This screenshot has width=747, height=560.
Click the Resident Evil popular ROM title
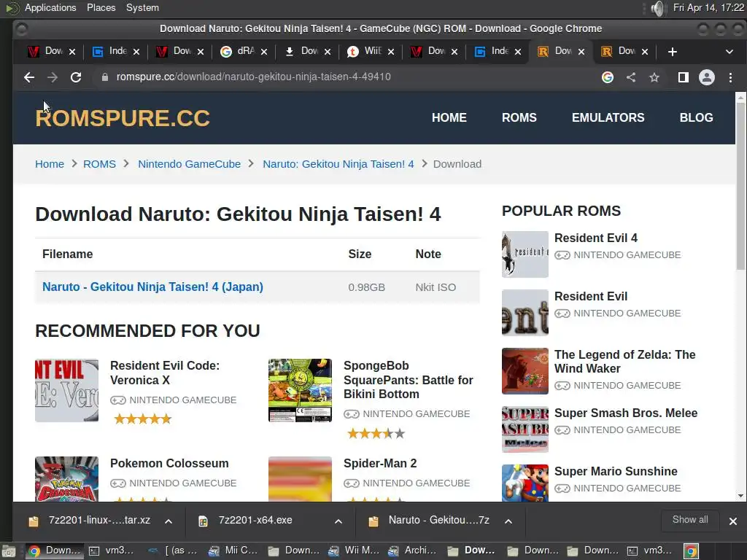[x=591, y=296]
